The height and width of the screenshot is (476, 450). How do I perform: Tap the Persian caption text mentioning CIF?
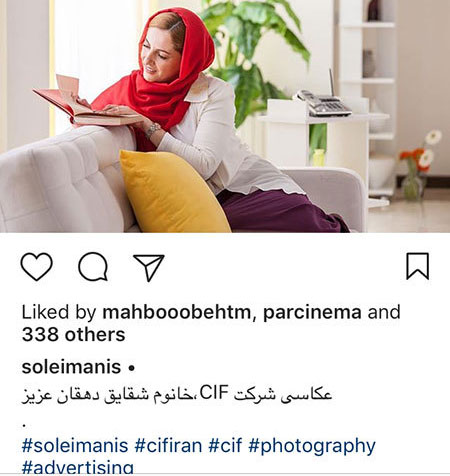(177, 395)
